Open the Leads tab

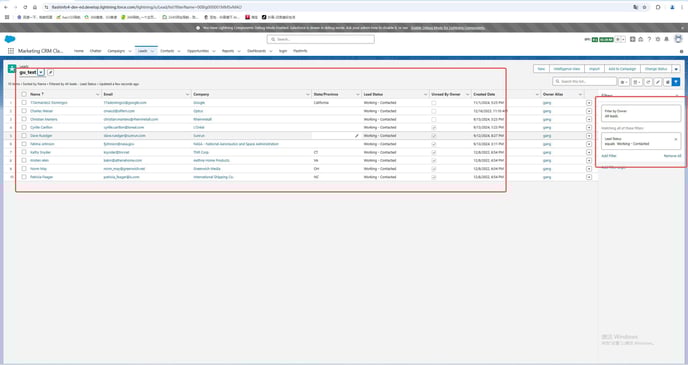[x=143, y=51]
